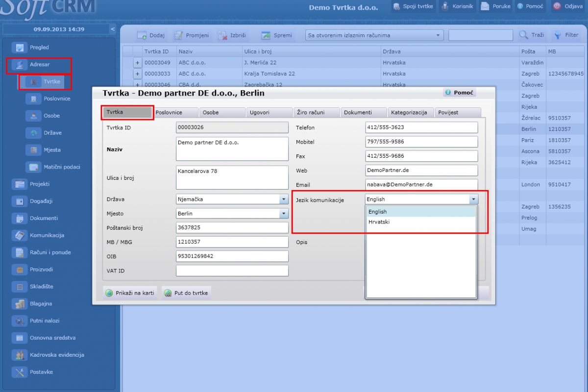Click the Države globe icon
Image resolution: width=588 pixels, height=392 pixels.
33,133
